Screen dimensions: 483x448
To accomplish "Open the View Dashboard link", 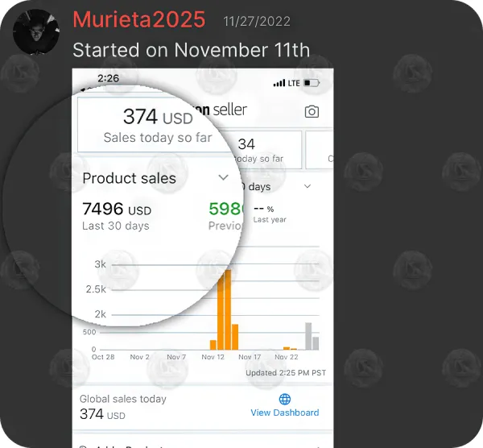I will coord(285,413).
